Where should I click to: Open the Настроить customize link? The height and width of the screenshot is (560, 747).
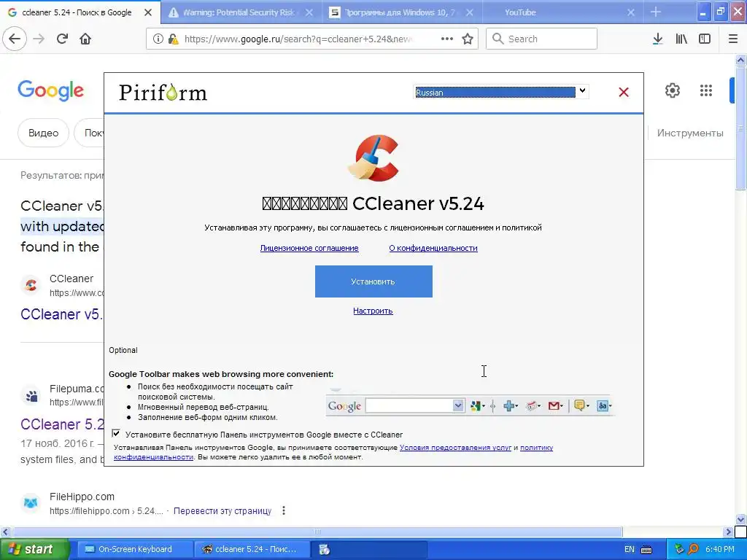click(373, 311)
